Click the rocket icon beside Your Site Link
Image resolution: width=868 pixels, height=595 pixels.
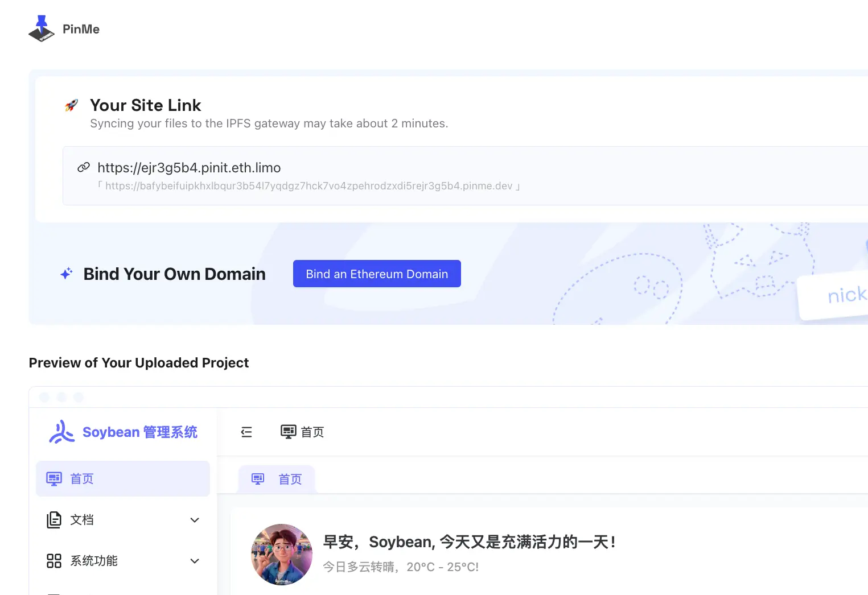(x=72, y=105)
